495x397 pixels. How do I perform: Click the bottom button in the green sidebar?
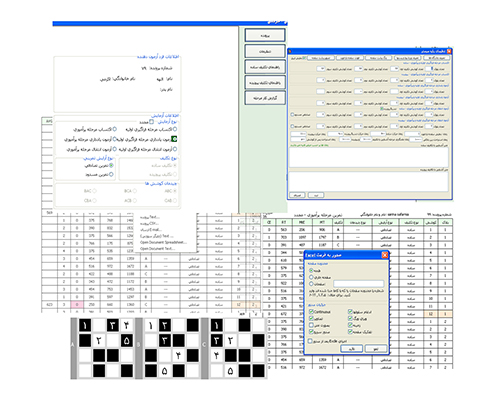265,98
